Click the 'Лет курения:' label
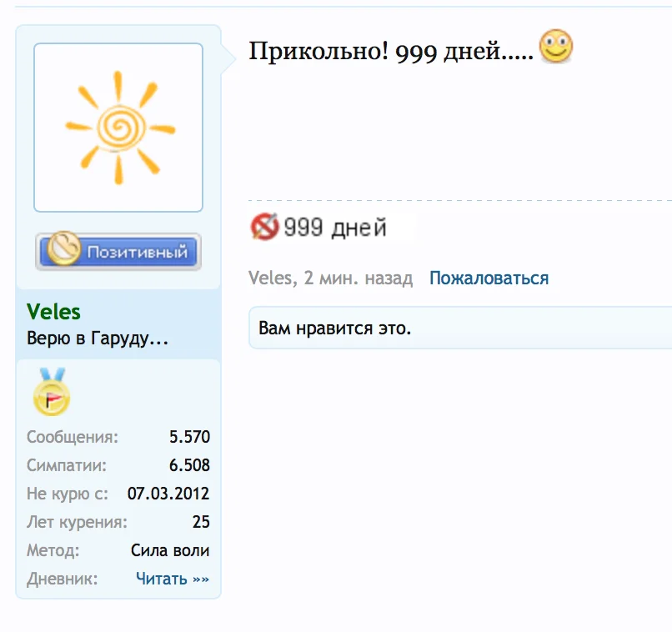This screenshot has height=632, width=672. pyautogui.click(x=77, y=522)
